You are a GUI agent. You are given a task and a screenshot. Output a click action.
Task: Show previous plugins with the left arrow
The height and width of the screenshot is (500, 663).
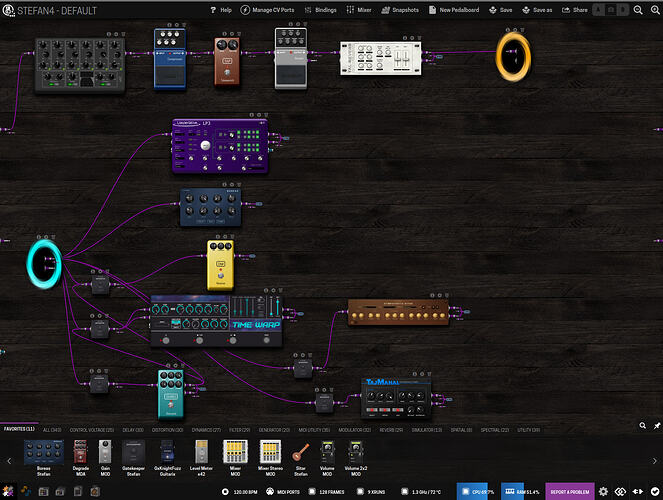point(9,461)
